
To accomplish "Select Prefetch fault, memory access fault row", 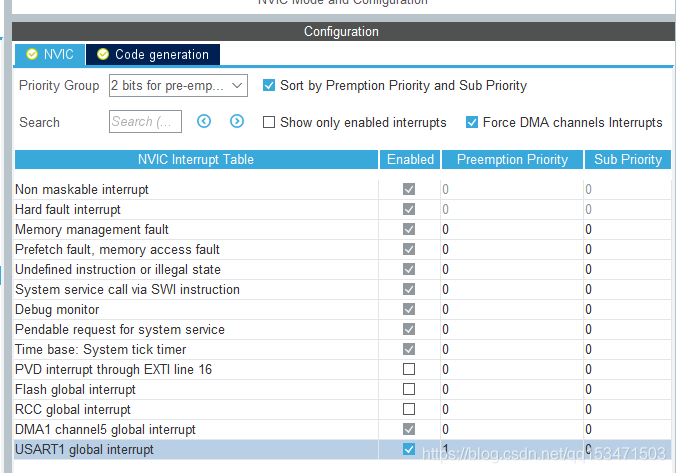I will pos(343,249).
